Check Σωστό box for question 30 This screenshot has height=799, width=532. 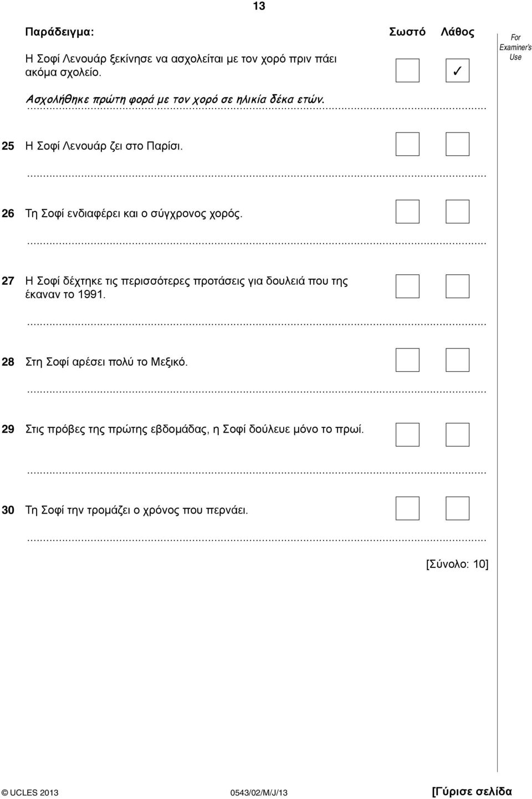(407, 508)
